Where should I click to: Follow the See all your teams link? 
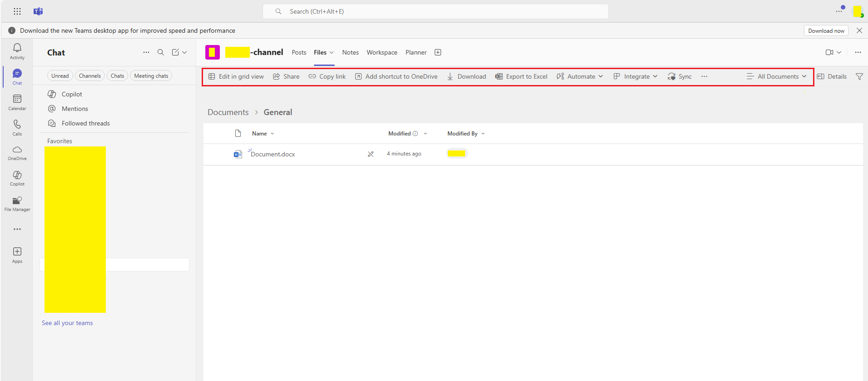(67, 323)
